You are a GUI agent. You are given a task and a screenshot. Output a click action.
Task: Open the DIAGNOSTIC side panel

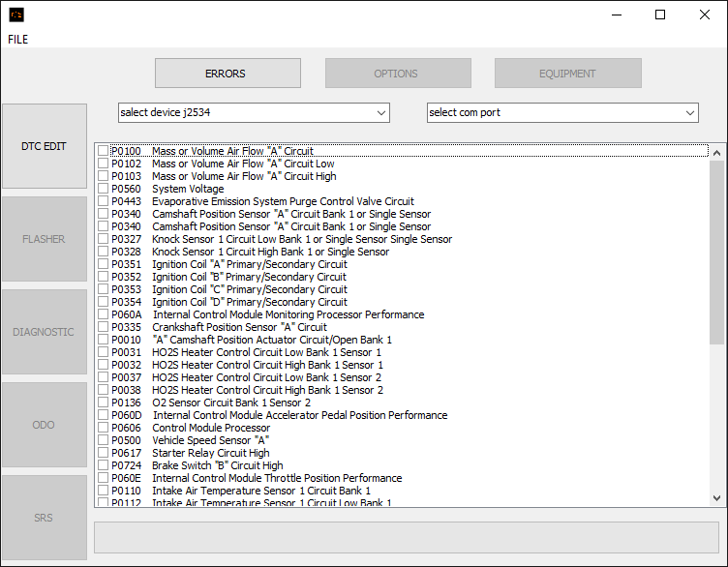(x=44, y=332)
